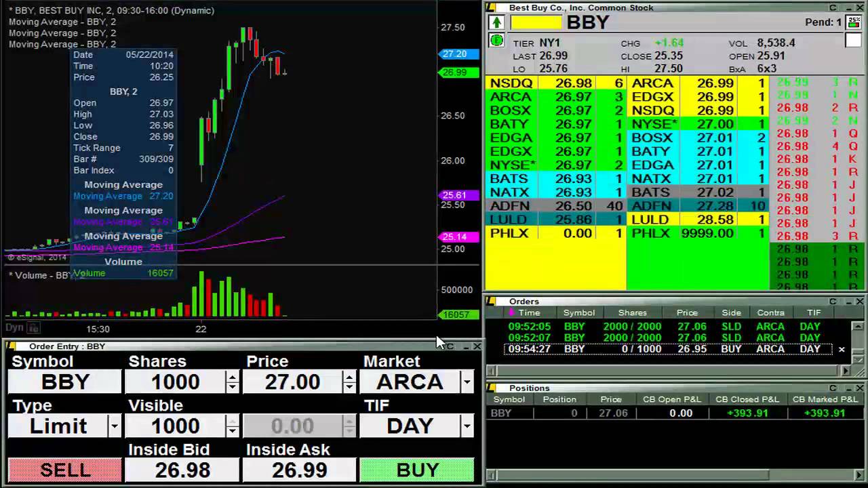Click the ARCA 26.99 ask row

698,83
